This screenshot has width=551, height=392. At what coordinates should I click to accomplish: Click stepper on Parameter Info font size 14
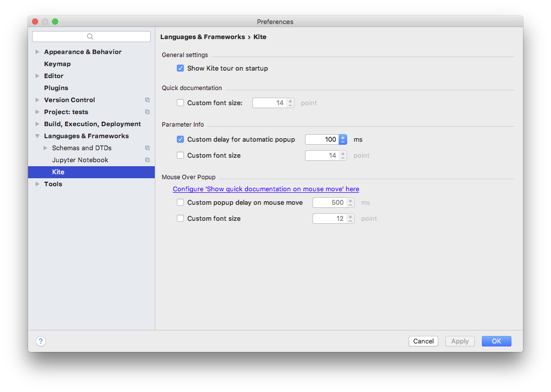tap(343, 155)
